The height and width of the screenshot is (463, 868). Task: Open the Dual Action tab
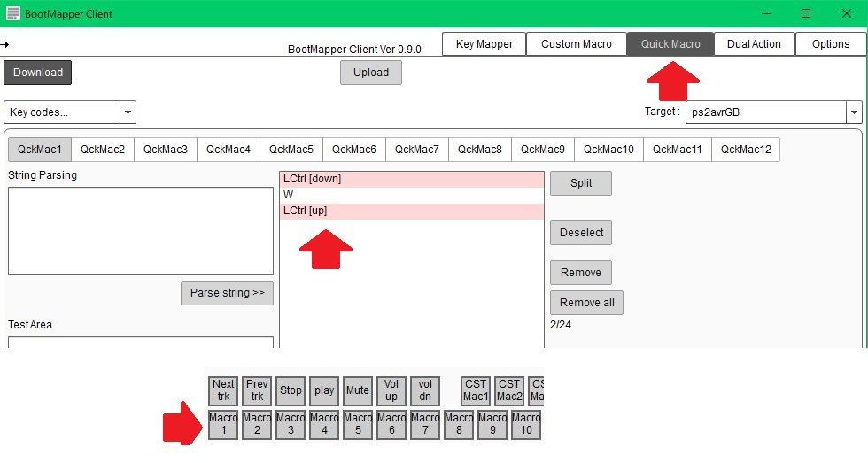pyautogui.click(x=754, y=44)
